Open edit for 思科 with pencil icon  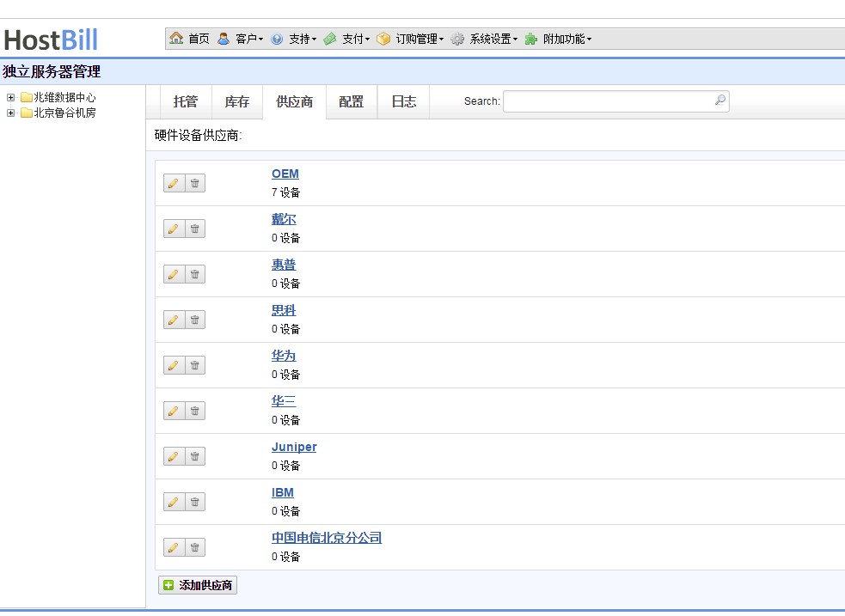tap(174, 320)
